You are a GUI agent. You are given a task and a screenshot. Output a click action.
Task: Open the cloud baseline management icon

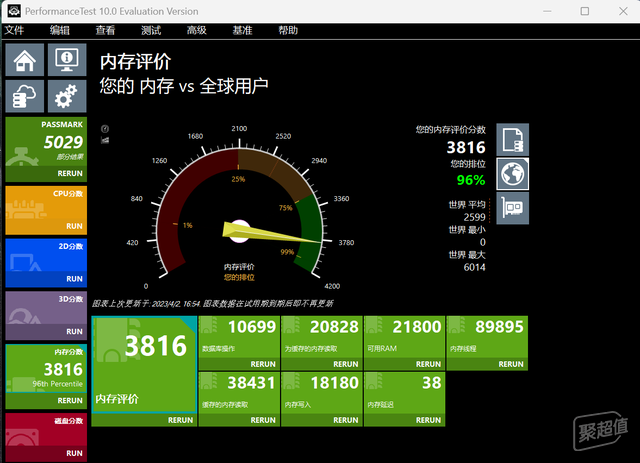(x=24, y=96)
